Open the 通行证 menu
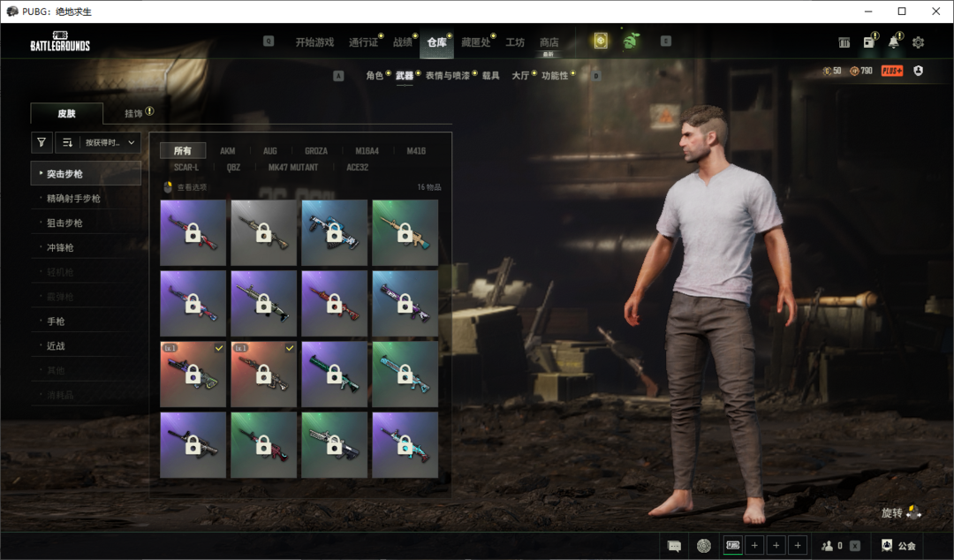Image resolution: width=954 pixels, height=560 pixels. 363,42
